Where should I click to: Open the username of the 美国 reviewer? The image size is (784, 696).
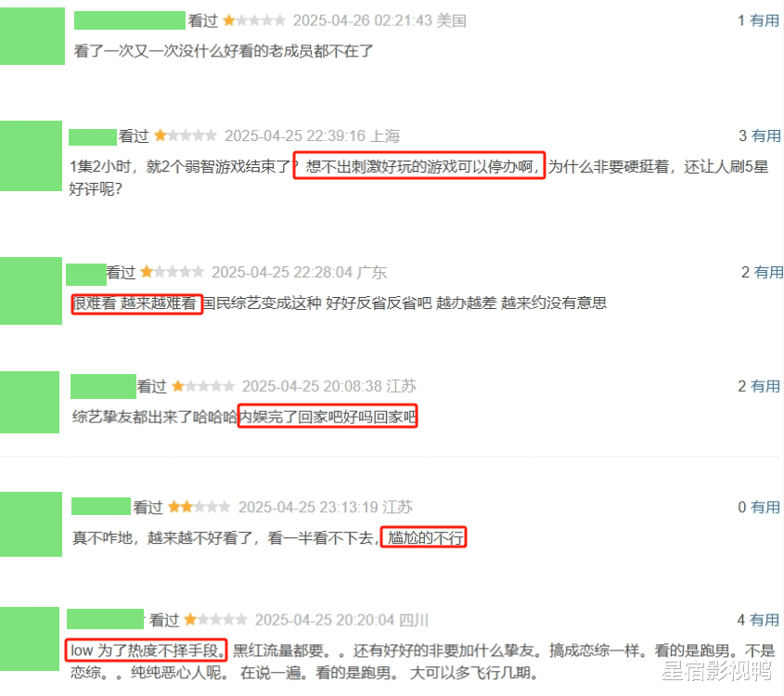[x=130, y=20]
